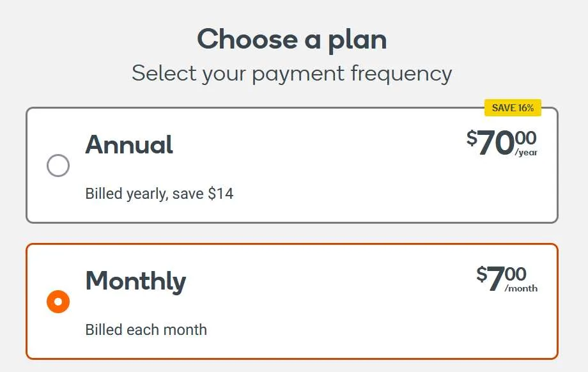Click the "/month" billing period label

click(x=521, y=289)
